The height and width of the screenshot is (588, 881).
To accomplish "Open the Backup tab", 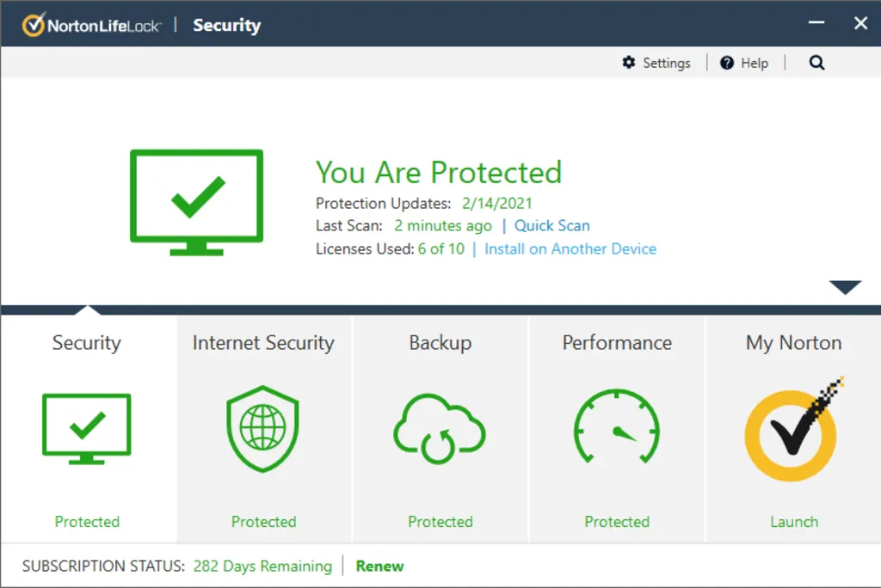I will [440, 342].
